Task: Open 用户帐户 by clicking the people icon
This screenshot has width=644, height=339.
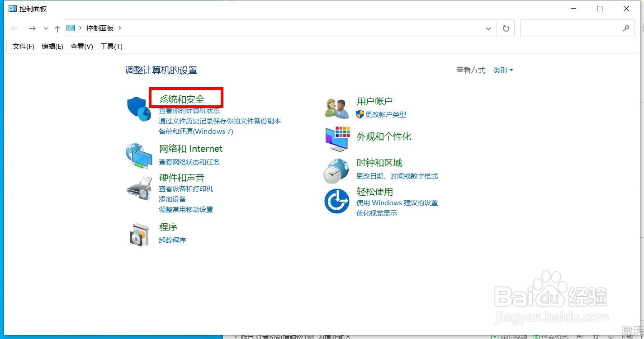Action: pos(336,107)
